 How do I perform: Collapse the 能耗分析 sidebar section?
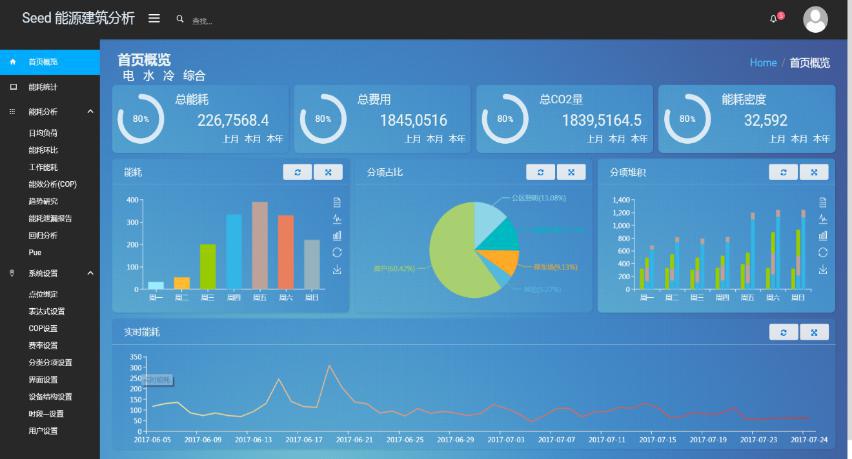pyautogui.click(x=91, y=112)
